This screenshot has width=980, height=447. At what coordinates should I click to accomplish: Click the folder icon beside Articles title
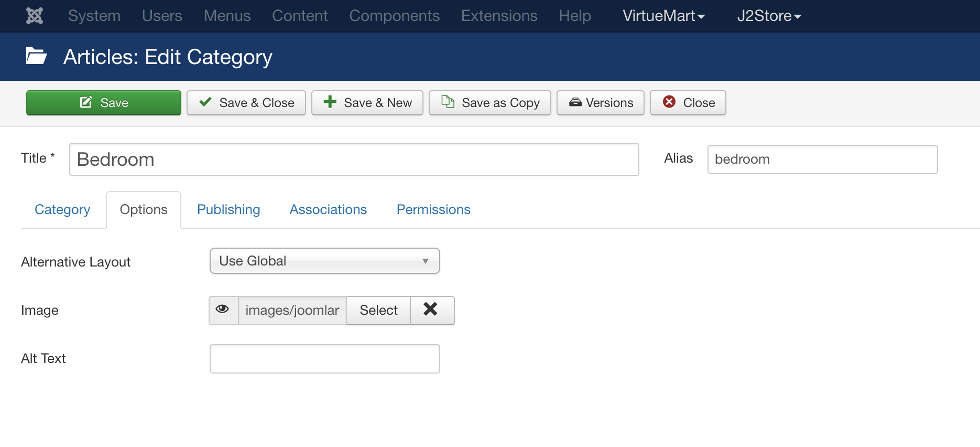click(36, 56)
